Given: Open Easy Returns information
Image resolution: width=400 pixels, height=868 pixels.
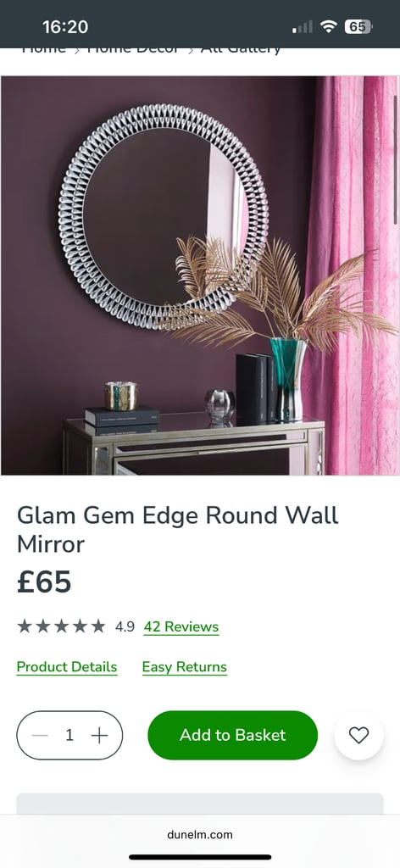Looking at the screenshot, I should (184, 667).
